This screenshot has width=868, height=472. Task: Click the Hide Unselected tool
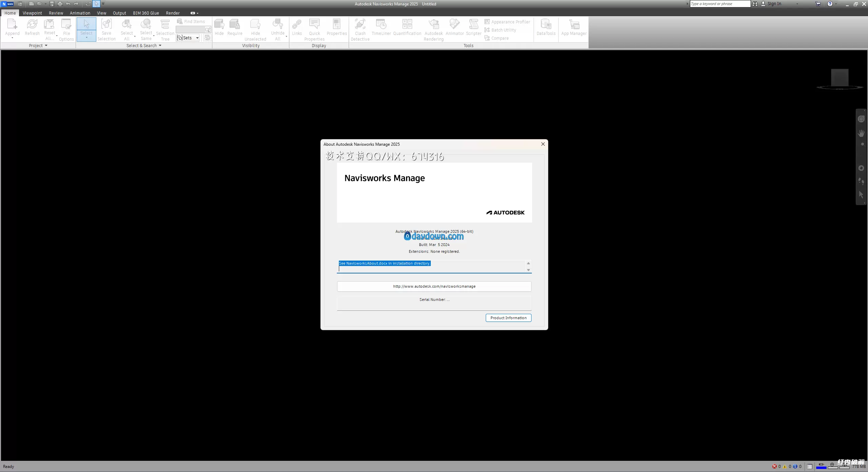click(x=255, y=30)
